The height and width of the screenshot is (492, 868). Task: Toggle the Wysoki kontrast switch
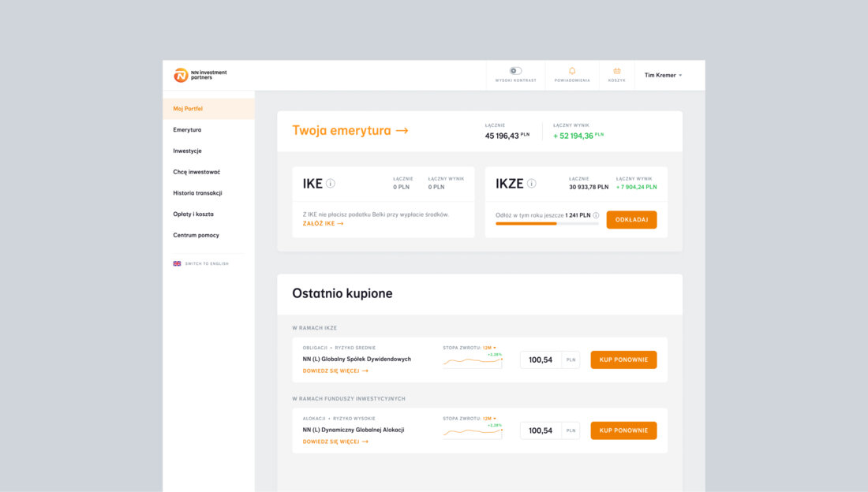coord(515,71)
